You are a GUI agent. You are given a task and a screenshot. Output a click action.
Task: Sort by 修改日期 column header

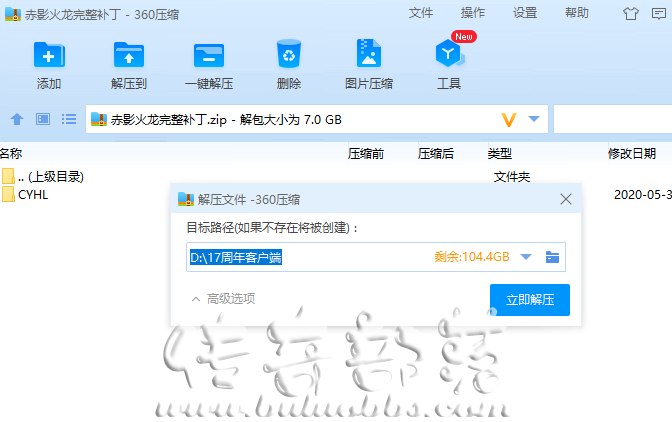point(632,153)
